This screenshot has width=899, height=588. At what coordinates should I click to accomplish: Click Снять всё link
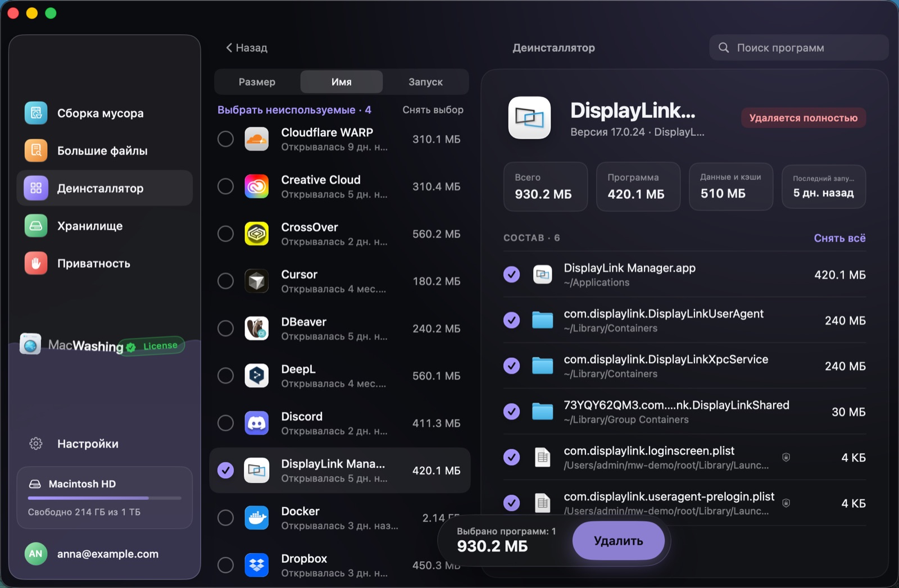[839, 238]
